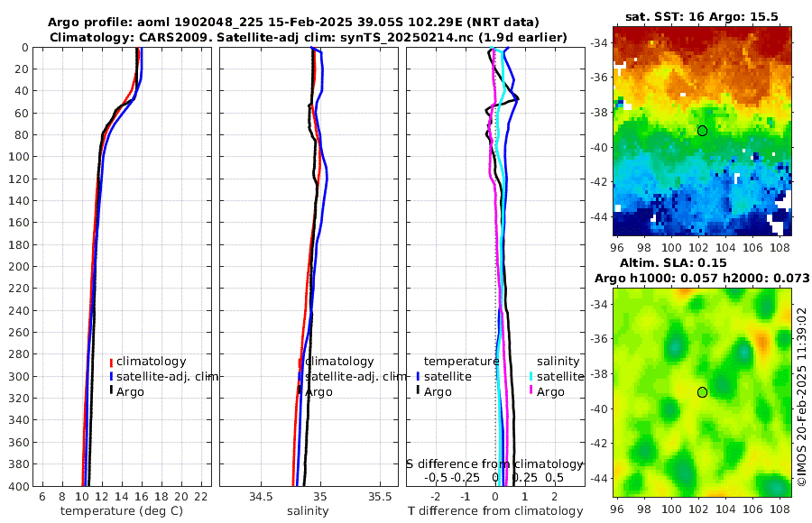Click the 'salinity' x-axis label
Image resolution: width=812 pixels, height=523 pixels.
(308, 511)
